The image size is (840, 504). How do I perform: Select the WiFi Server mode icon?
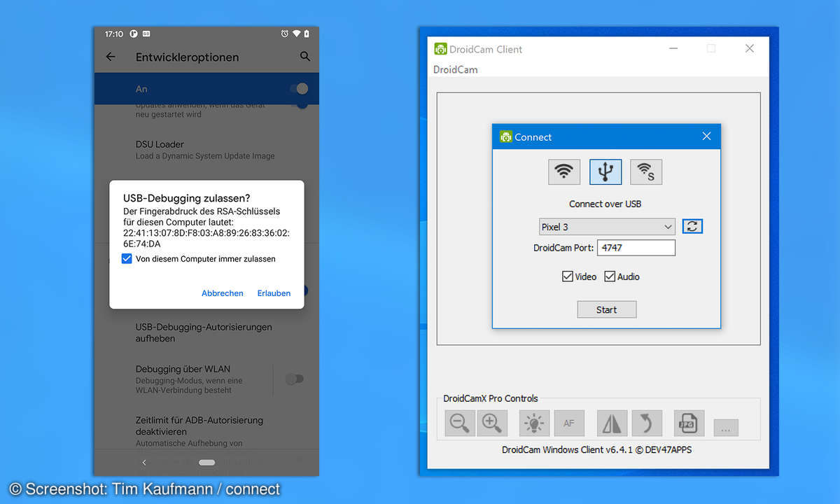pos(646,171)
